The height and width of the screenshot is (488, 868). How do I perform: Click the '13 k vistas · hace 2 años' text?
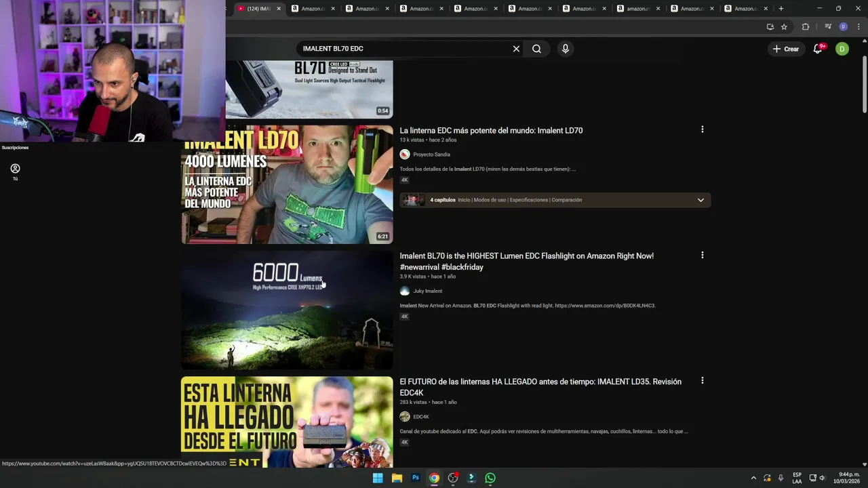(428, 140)
